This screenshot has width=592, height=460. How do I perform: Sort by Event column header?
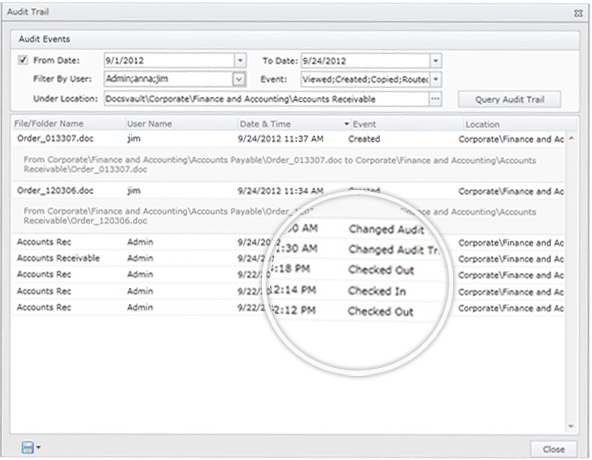pos(407,124)
